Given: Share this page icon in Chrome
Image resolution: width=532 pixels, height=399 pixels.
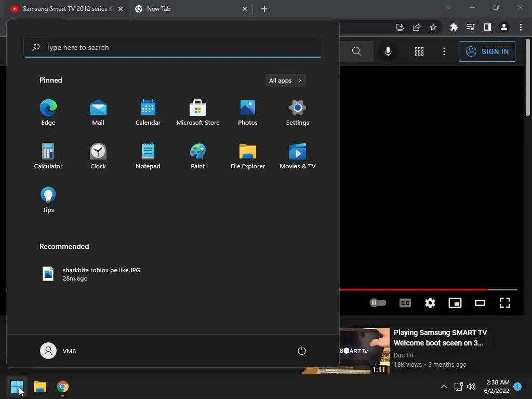Looking at the screenshot, I should [x=417, y=27].
